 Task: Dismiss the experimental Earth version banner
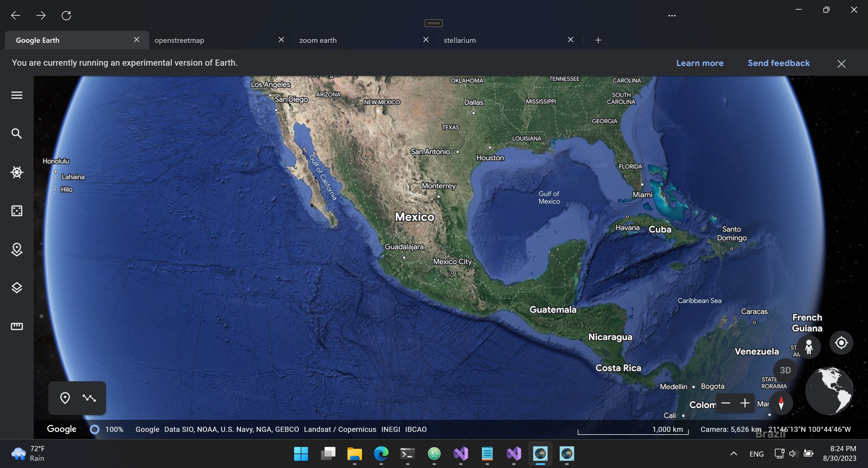click(x=841, y=64)
